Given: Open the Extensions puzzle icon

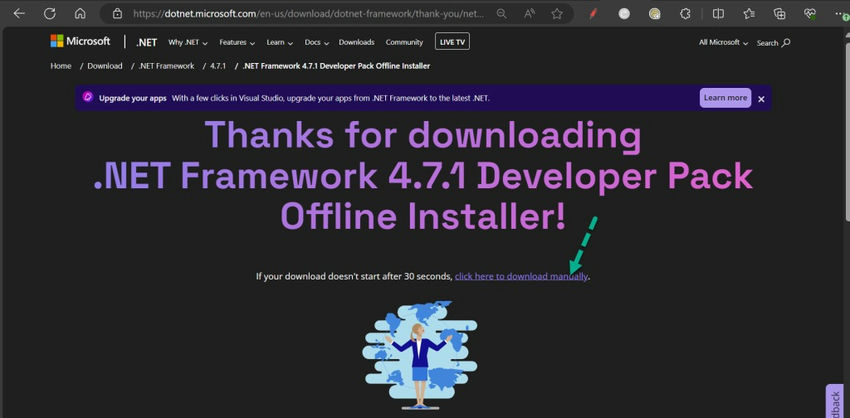Looking at the screenshot, I should [685, 14].
